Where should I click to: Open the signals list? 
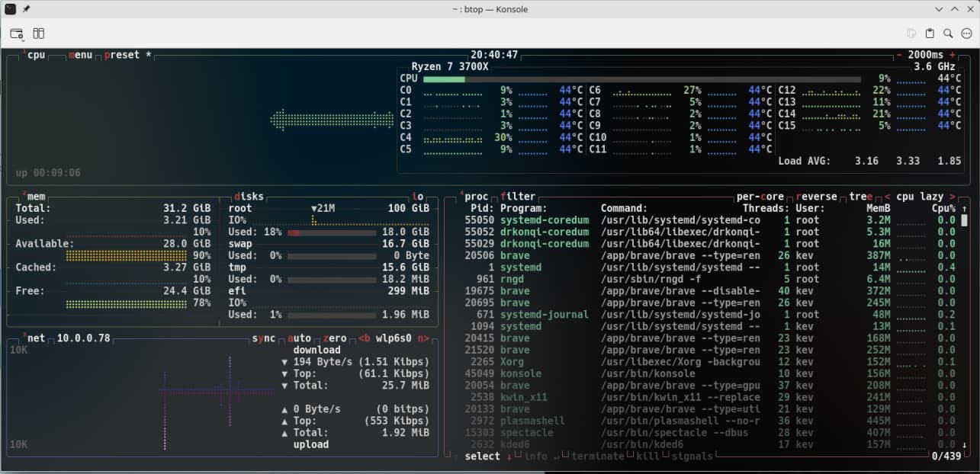(x=692, y=456)
